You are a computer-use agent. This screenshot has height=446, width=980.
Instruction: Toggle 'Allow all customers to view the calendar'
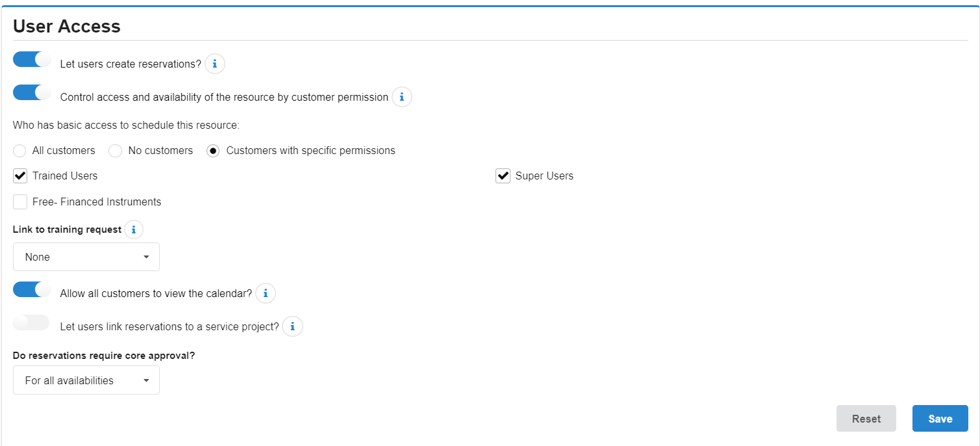click(32, 290)
